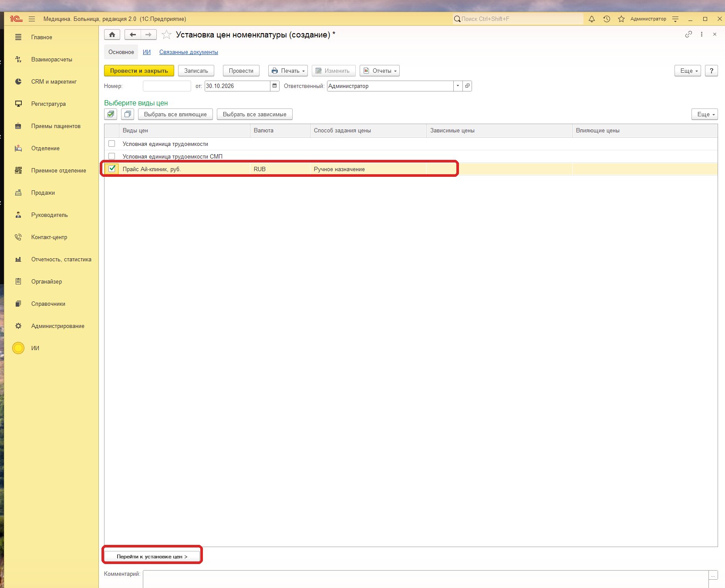The height and width of the screenshot is (588, 725).
Task: Open the notifications bell
Action: tap(592, 19)
